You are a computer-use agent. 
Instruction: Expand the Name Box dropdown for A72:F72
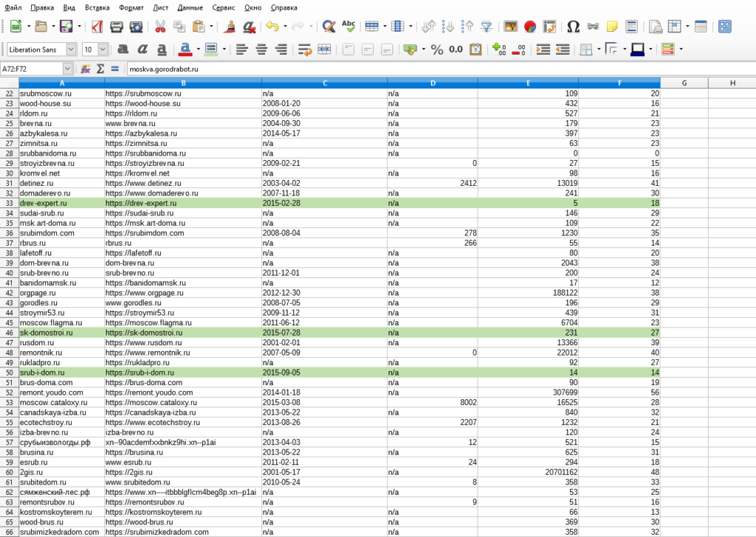click(x=67, y=69)
